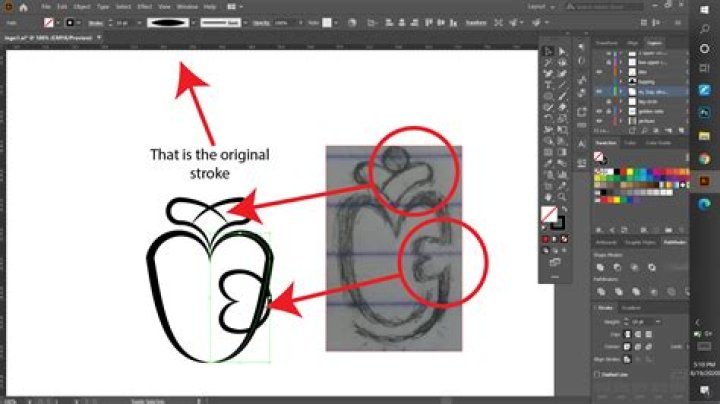This screenshot has height=404, width=720.
Task: Swap fill and stroke arrow in toolbar
Action: coord(564,209)
